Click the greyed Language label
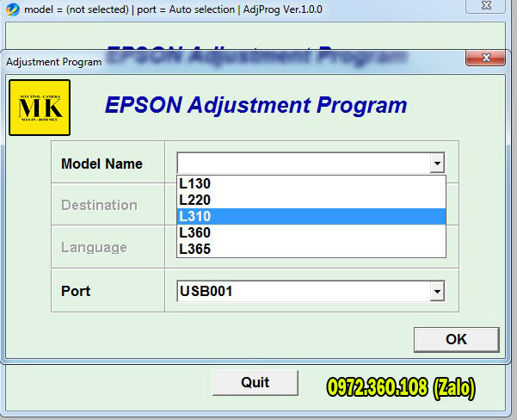517x420 pixels. [94, 248]
